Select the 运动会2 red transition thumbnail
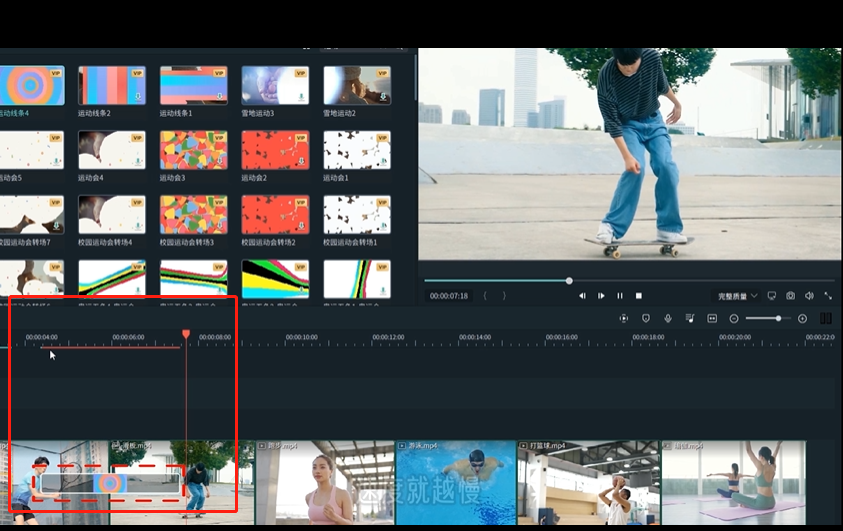 click(x=275, y=150)
